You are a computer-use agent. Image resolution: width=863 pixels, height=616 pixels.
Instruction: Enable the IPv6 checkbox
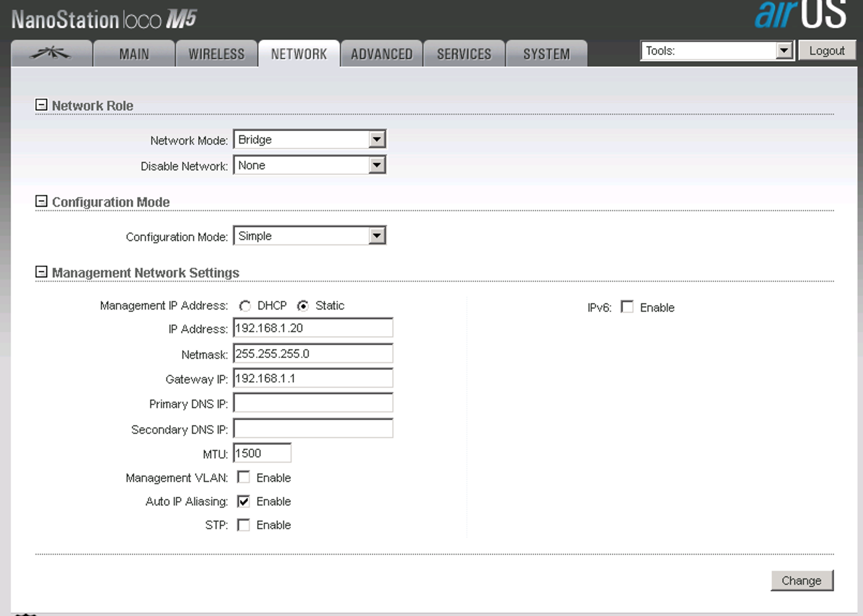pos(627,307)
